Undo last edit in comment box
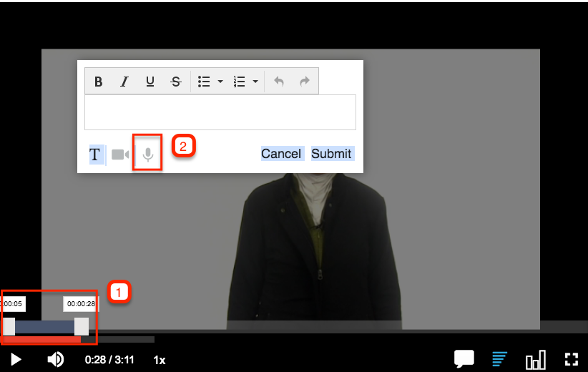This screenshot has width=588, height=372. click(x=279, y=82)
